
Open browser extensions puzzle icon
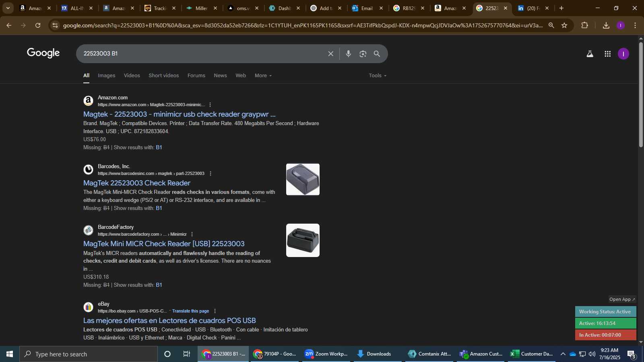point(585,25)
